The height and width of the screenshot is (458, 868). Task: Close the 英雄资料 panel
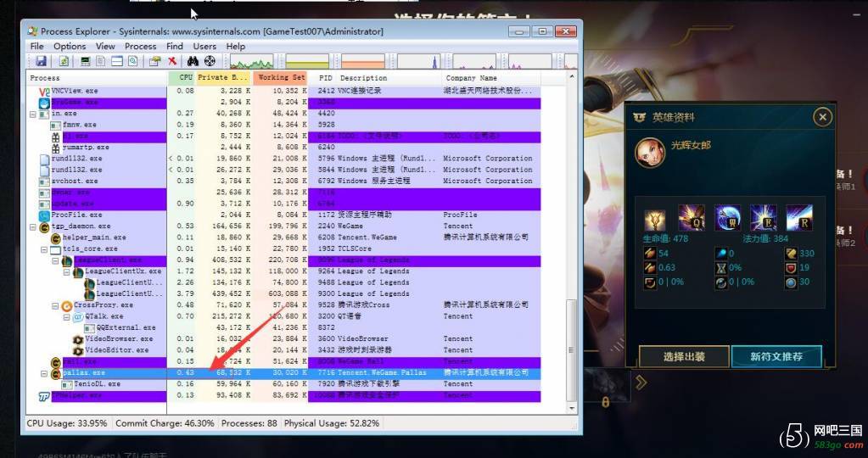click(823, 117)
